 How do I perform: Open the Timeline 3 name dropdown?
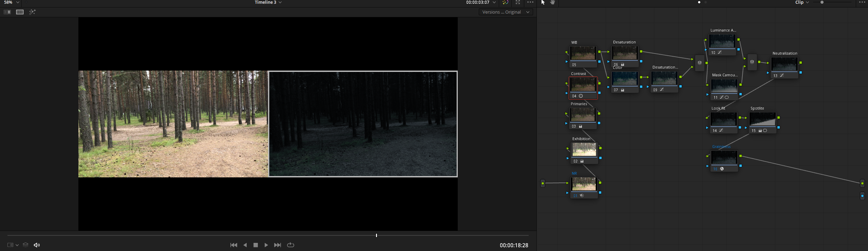coord(268,2)
